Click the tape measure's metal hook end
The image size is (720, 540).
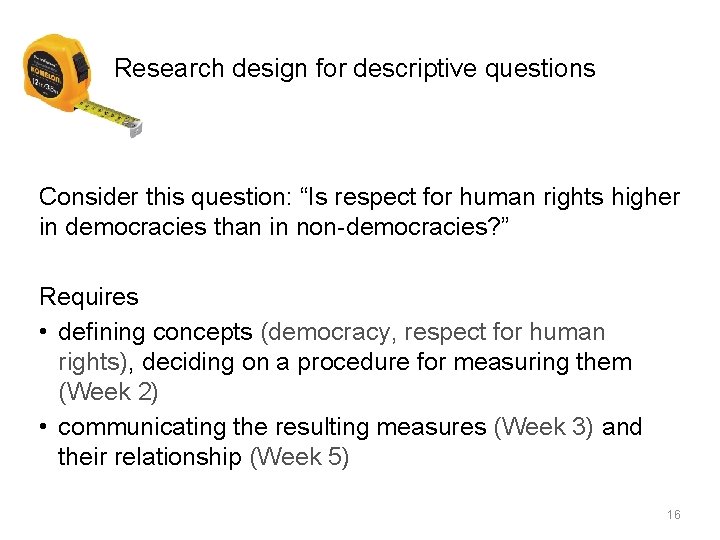[136, 128]
